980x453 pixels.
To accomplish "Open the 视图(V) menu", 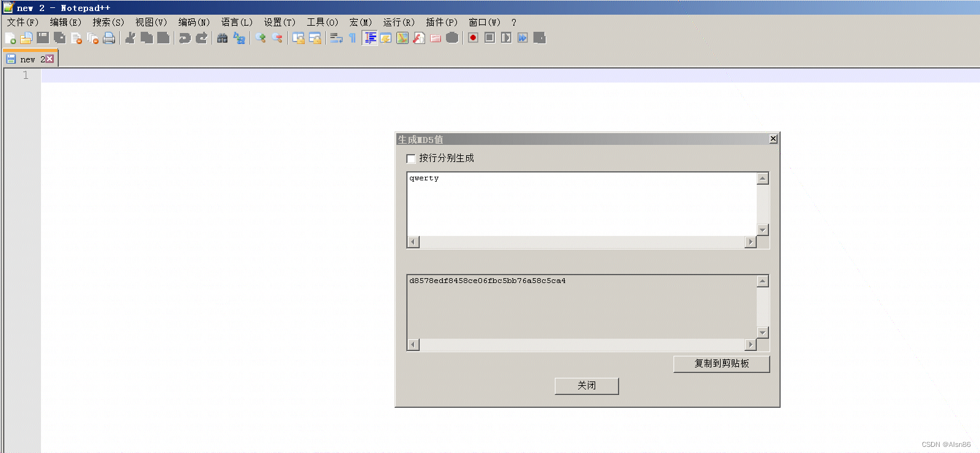I will (151, 22).
